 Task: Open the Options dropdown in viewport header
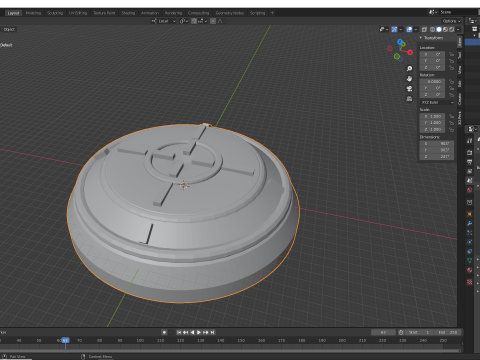point(451,21)
